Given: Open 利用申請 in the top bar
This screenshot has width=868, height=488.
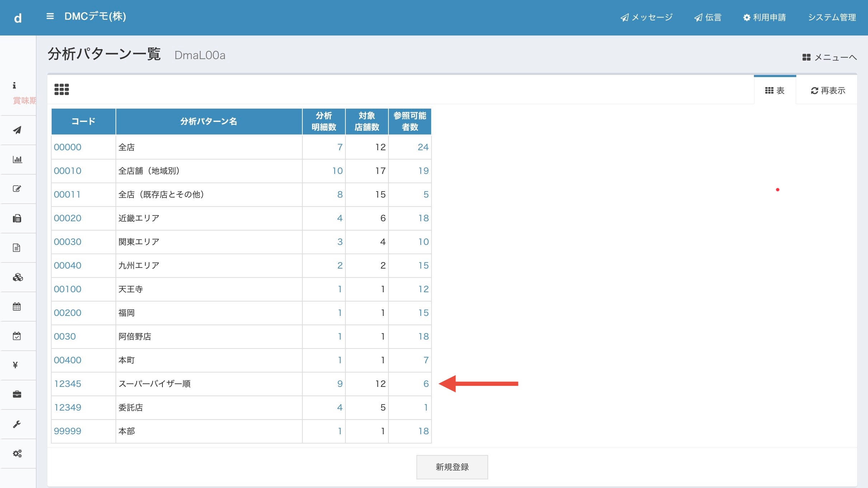Looking at the screenshot, I should pyautogui.click(x=764, y=18).
